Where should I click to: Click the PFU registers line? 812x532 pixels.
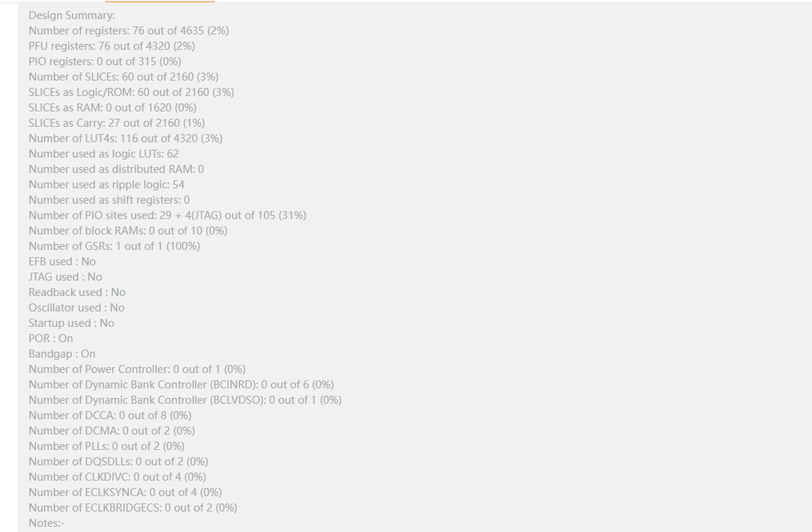tap(111, 46)
